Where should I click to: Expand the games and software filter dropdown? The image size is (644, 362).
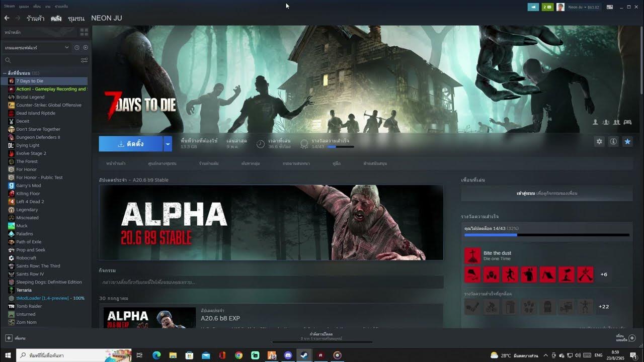66,47
